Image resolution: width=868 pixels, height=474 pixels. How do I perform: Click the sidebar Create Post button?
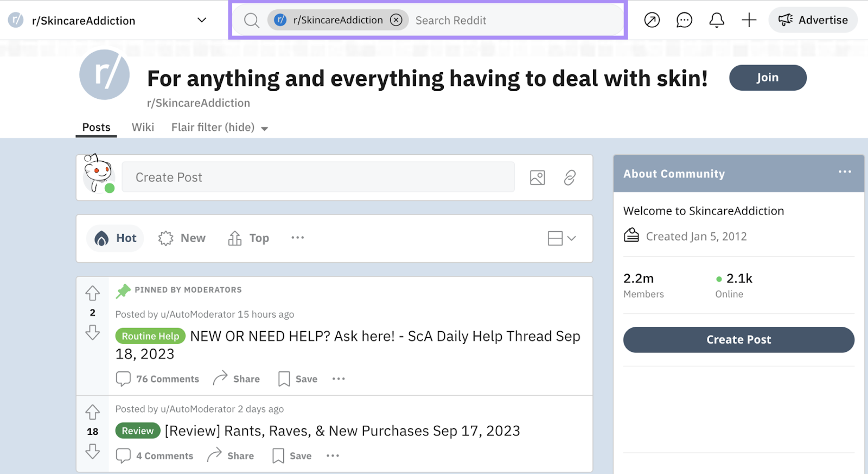[739, 339]
